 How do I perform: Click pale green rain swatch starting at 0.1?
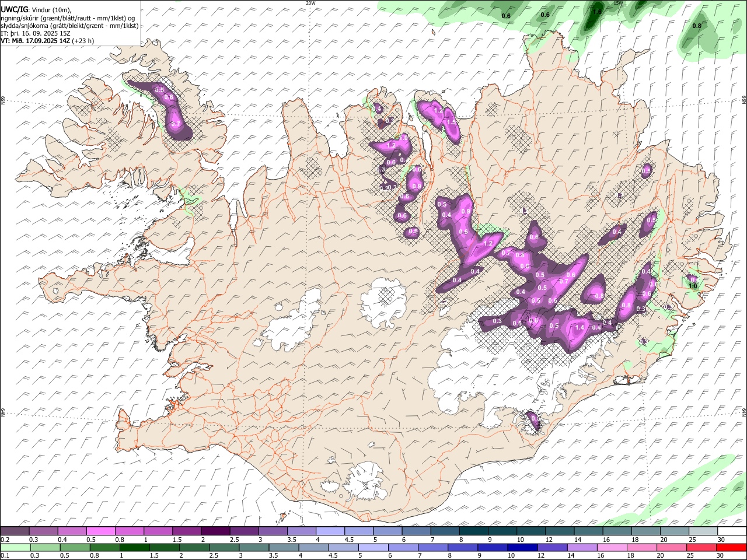pos(15,547)
